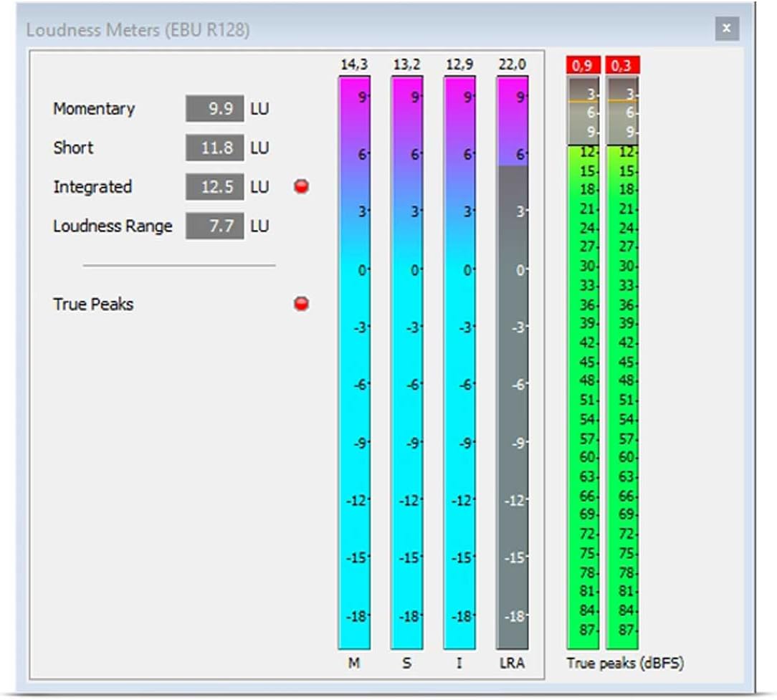
Task: Open the Momentary 9.9 LU value field
Action: pos(214,109)
